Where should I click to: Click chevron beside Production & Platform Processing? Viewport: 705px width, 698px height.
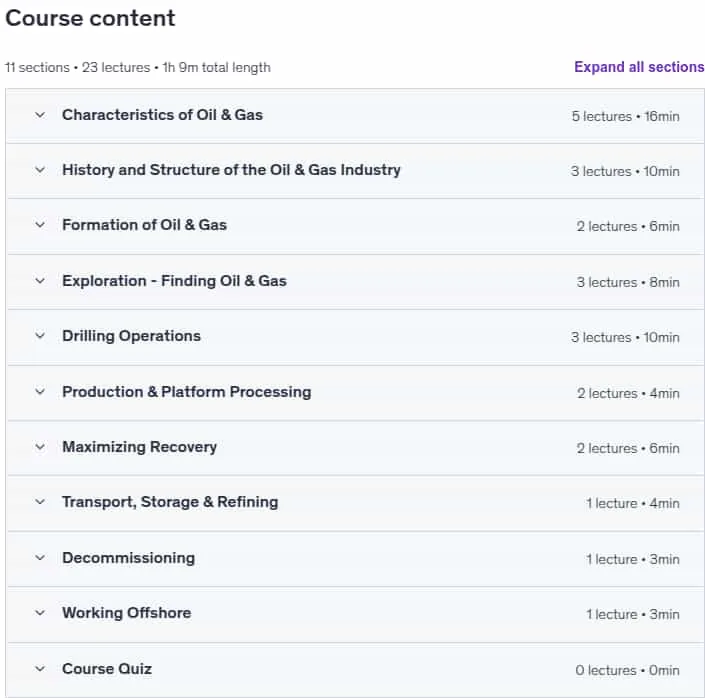pos(40,392)
